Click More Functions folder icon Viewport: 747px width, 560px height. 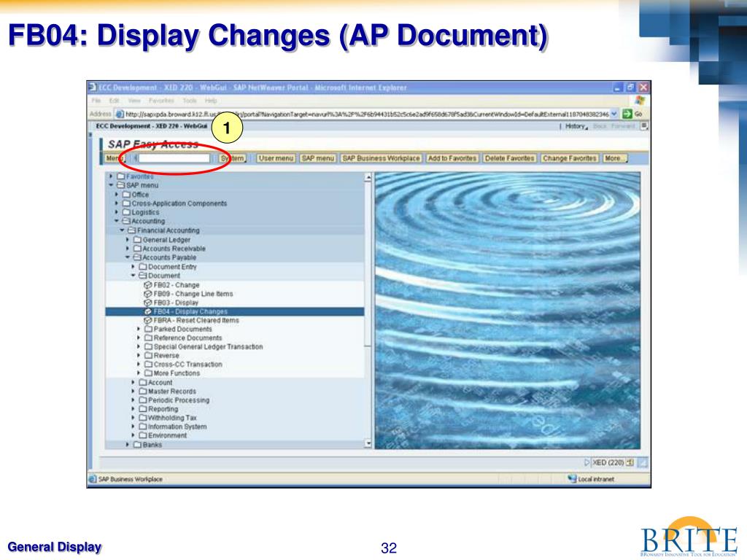pyautogui.click(x=148, y=373)
